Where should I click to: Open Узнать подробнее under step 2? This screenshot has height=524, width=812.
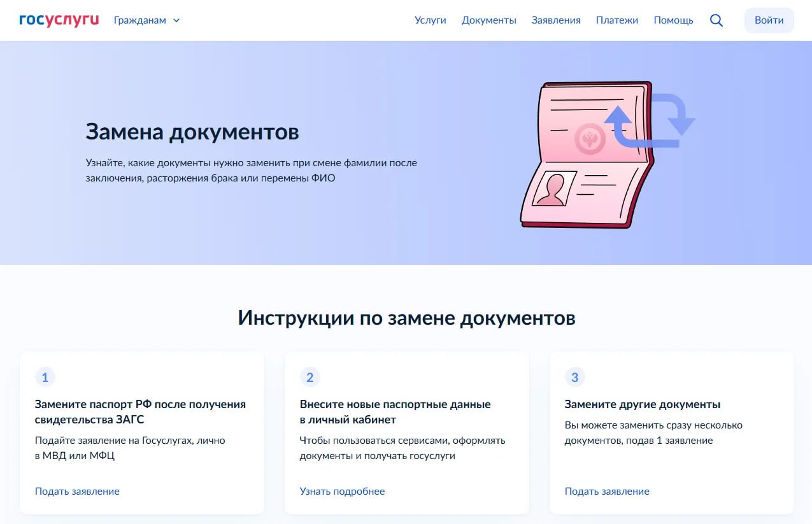coord(342,491)
